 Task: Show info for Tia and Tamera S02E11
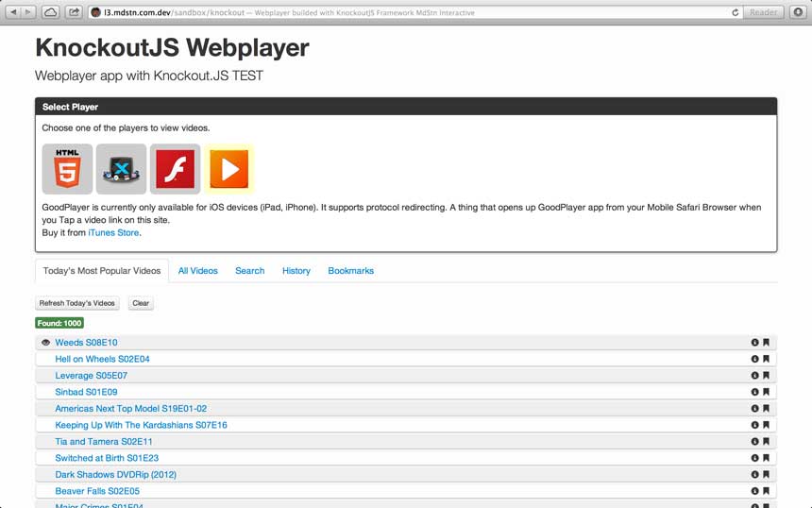click(x=755, y=442)
